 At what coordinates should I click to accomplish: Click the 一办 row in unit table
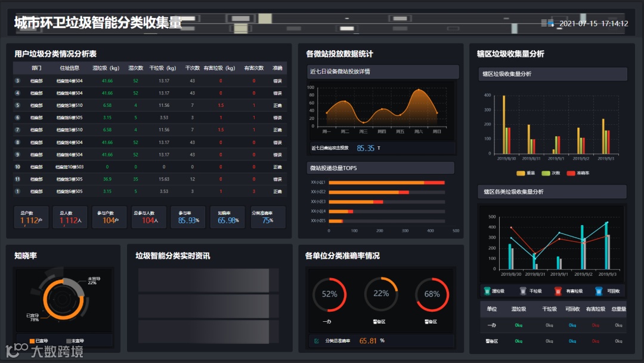tap(553, 325)
